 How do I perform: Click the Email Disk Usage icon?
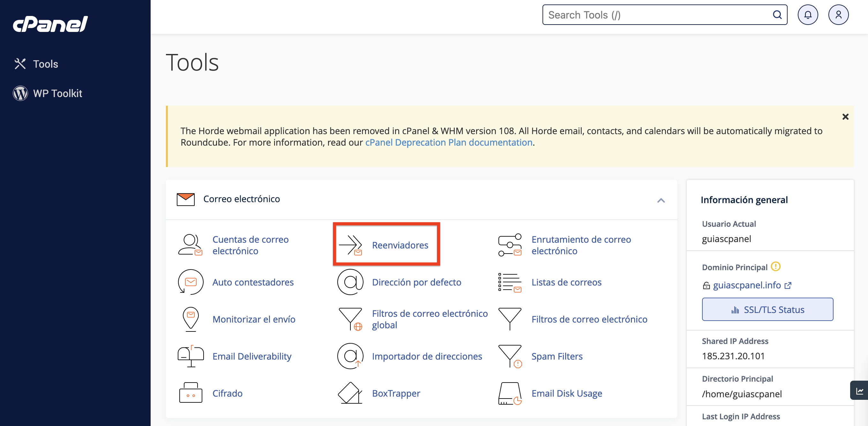[510, 393]
